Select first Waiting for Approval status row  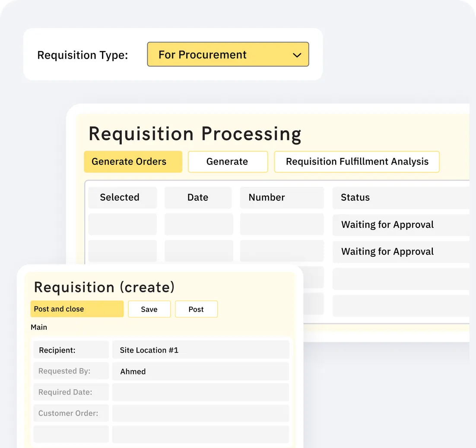(401, 225)
